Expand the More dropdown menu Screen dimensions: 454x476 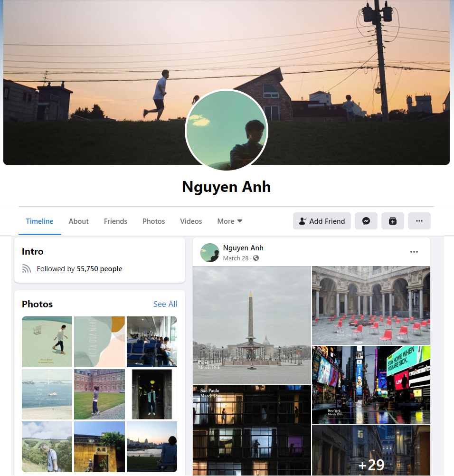pos(230,221)
